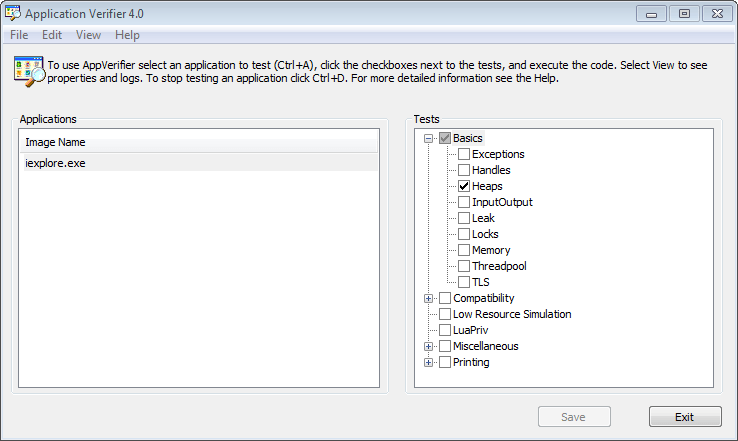This screenshot has height=441, width=738.
Task: Select the TLS tree label
Action: pos(481,282)
